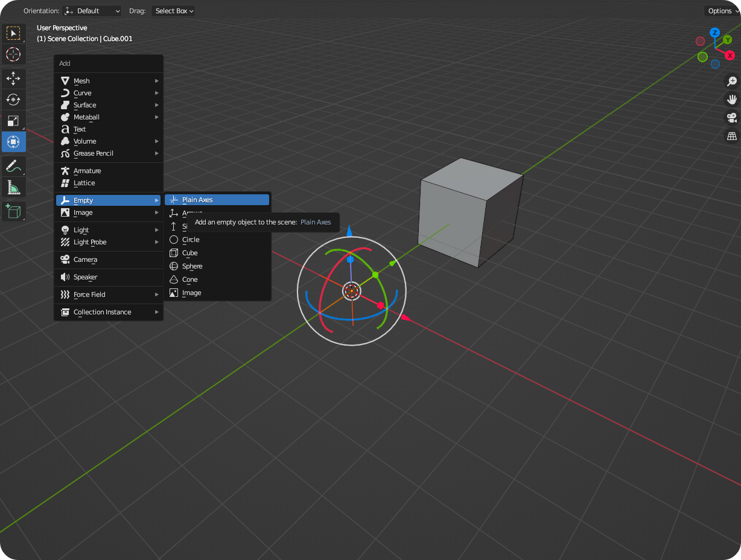Screen dimensions: 741x560
Task: Click the negative Y axis gizmo circle
Action: click(702, 57)
